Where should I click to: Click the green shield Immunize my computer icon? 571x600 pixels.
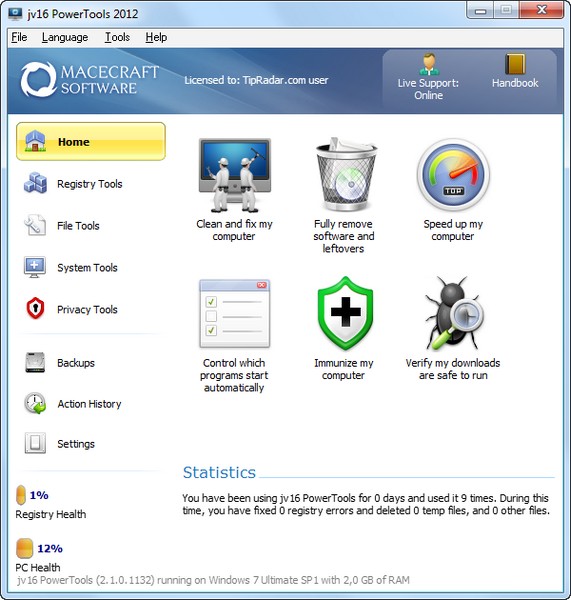pos(345,313)
